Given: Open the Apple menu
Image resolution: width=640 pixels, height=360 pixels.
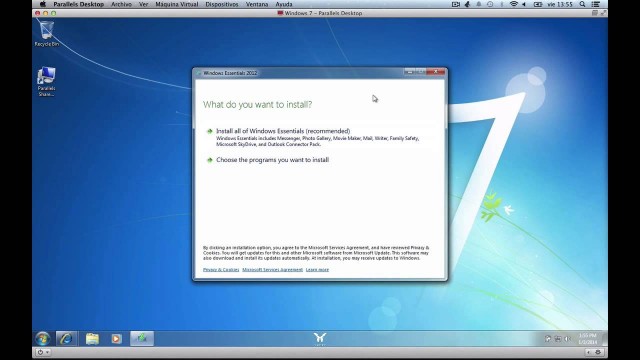Looking at the screenshot, I should (42, 4).
